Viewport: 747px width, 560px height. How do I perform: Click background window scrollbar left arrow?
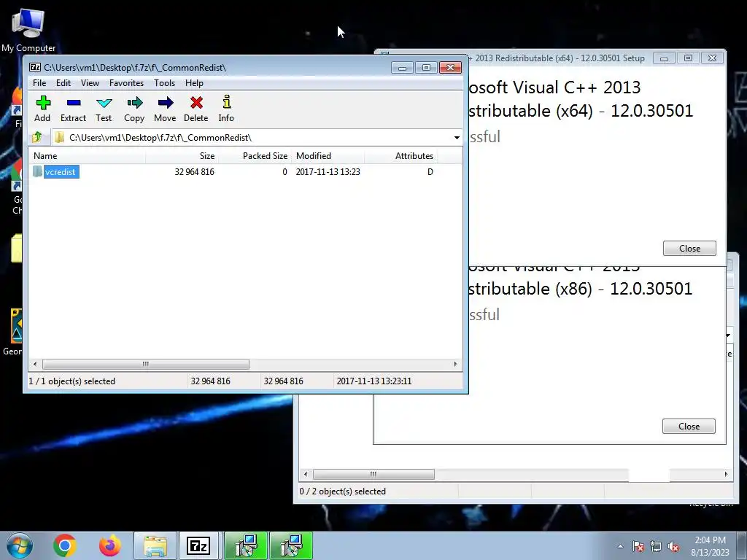pos(306,474)
